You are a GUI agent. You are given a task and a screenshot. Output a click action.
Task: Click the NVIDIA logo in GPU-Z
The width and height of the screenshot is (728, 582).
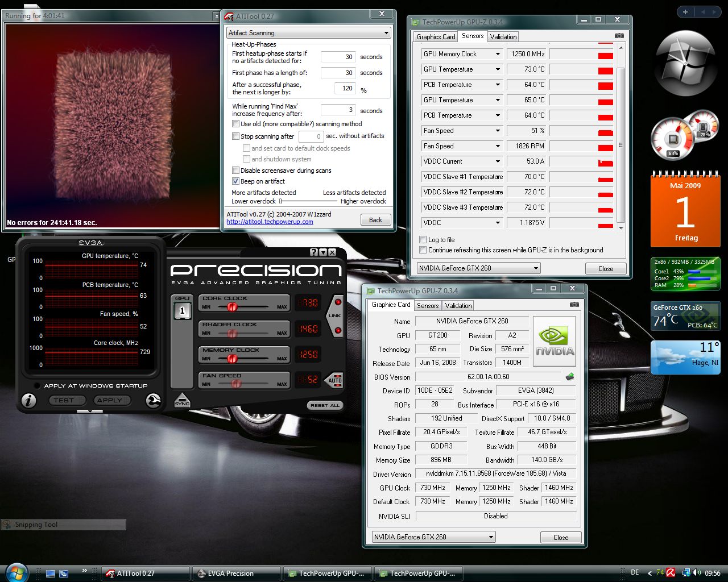click(x=555, y=341)
